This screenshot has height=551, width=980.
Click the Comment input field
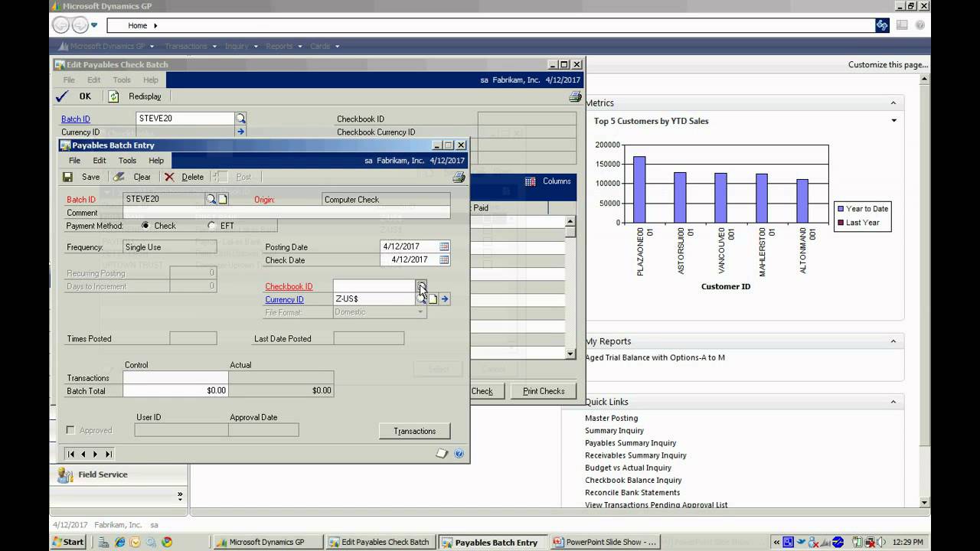point(286,213)
